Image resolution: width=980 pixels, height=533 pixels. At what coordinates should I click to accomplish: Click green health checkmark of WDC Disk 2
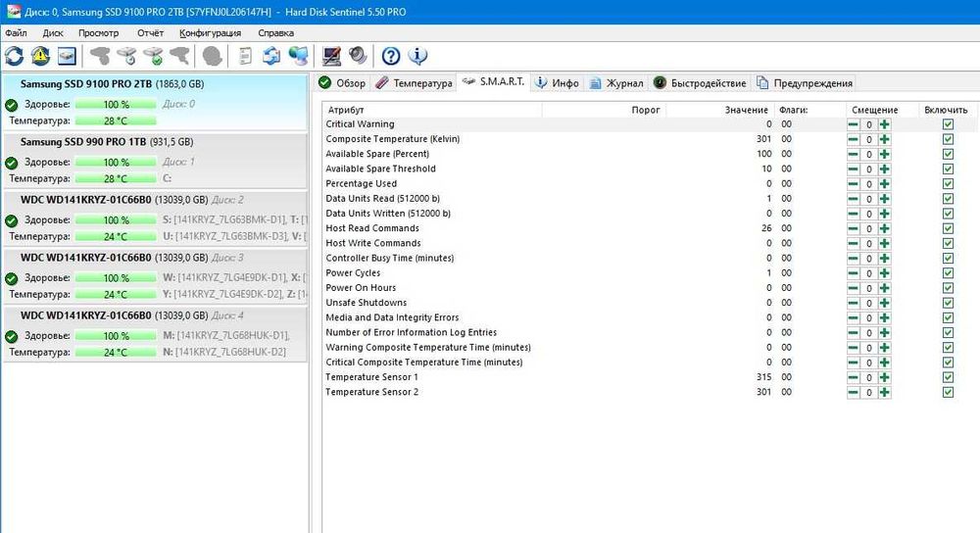coord(11,220)
